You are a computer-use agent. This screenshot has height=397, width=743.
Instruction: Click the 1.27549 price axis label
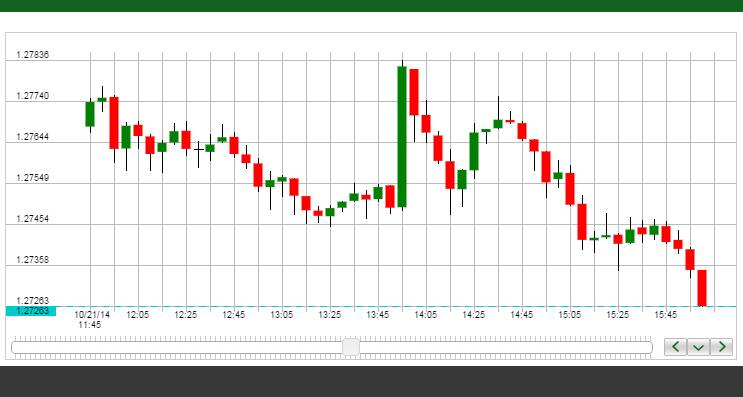point(33,178)
